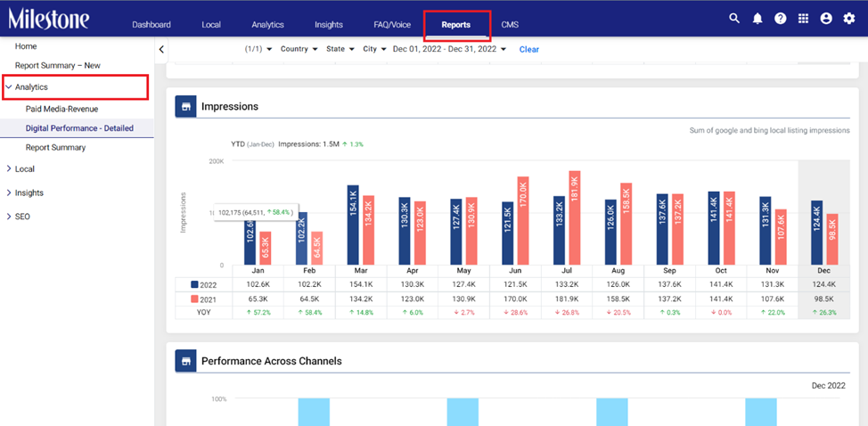Collapse the sidebar with the chevron arrow
Image resolution: width=868 pixels, height=426 pixels.
coord(161,49)
